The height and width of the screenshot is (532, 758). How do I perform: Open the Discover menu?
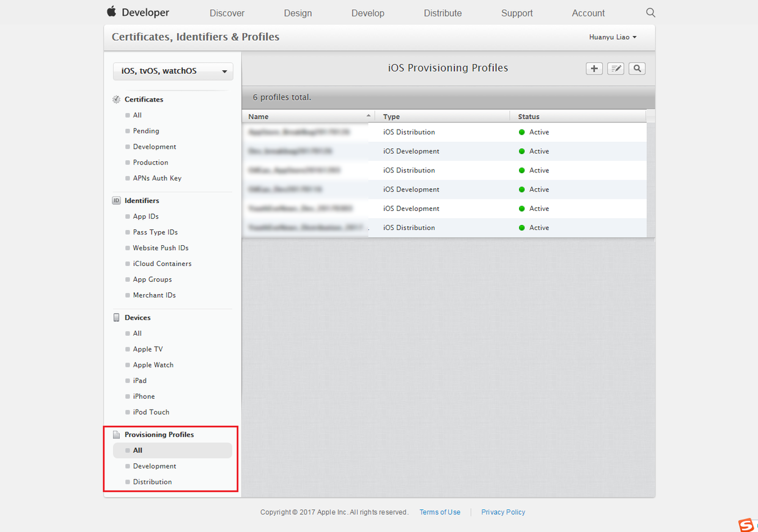tap(227, 13)
